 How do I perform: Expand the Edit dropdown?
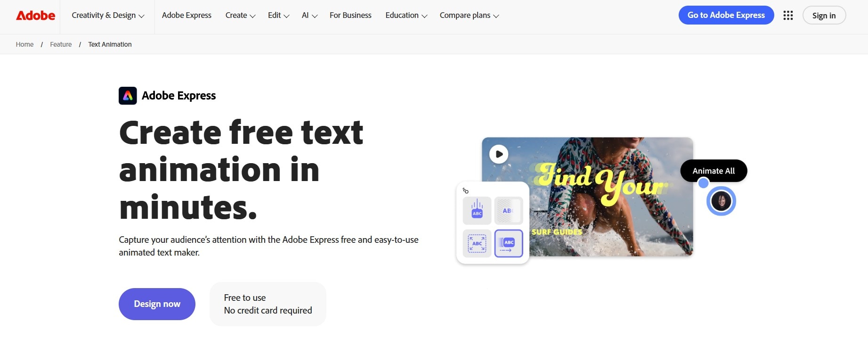coord(278,16)
